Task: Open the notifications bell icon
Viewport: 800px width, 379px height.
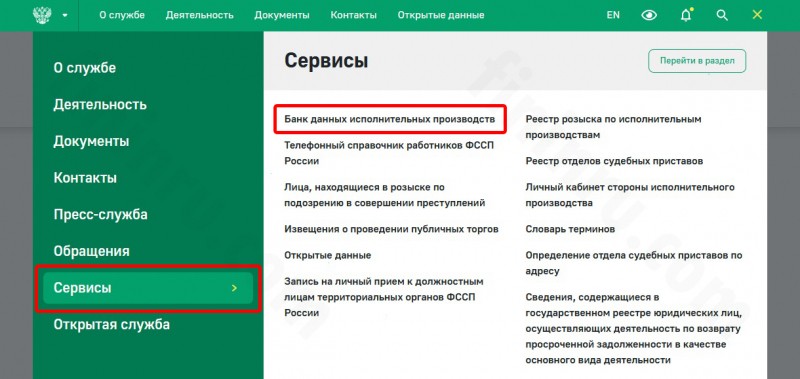Action: pos(686,15)
